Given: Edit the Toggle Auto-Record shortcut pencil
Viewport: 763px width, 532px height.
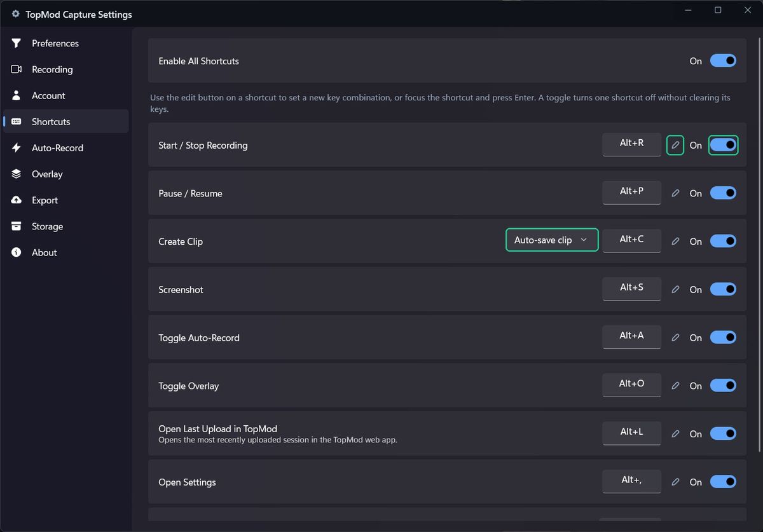Looking at the screenshot, I should pyautogui.click(x=675, y=338).
